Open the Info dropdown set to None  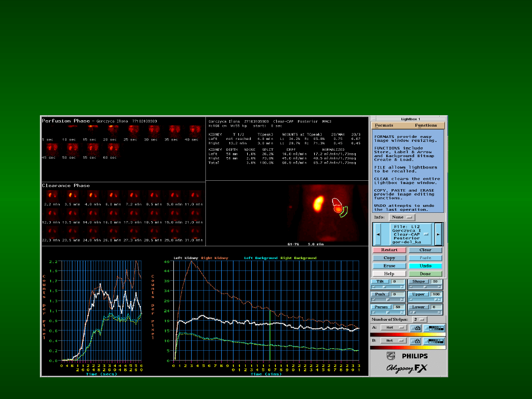click(401, 217)
